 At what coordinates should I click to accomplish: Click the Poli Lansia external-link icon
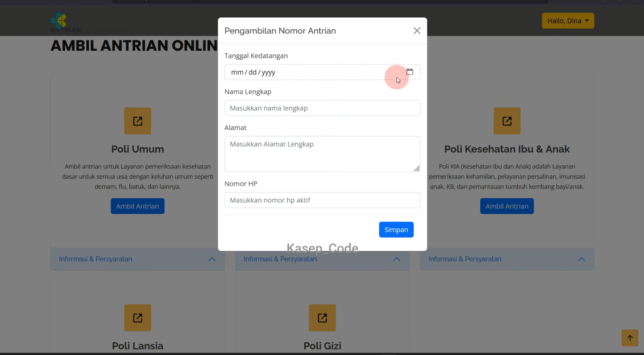(x=138, y=318)
